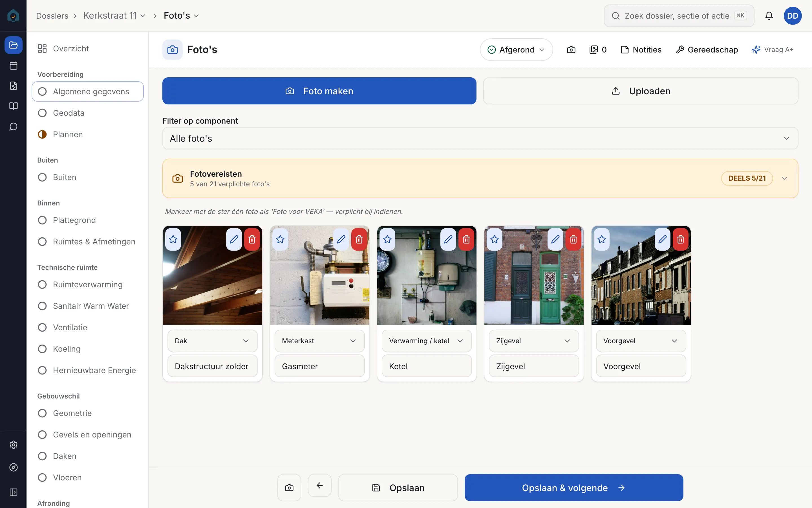Star the Zijgevel photo for VEKA
Viewport: 812px width, 508px height.
click(x=495, y=239)
